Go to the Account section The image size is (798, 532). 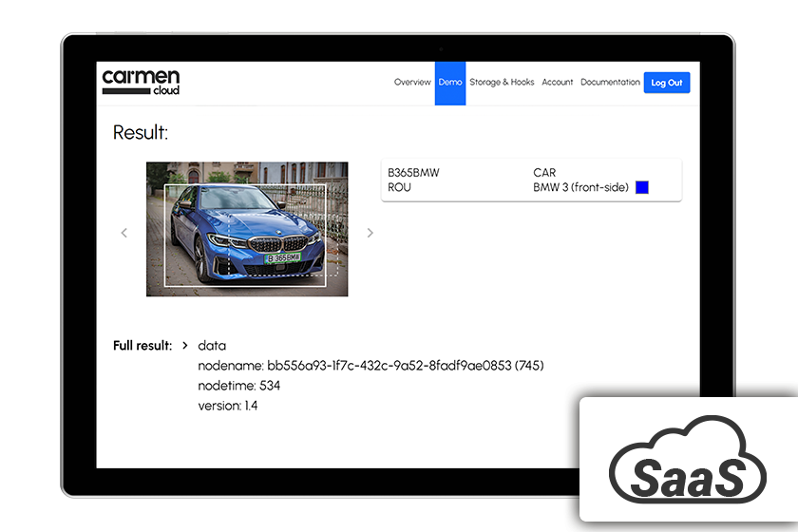[558, 83]
